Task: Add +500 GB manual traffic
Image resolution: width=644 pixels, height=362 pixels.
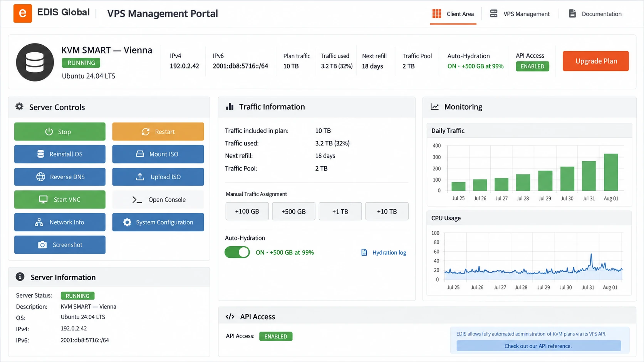Action: point(293,211)
